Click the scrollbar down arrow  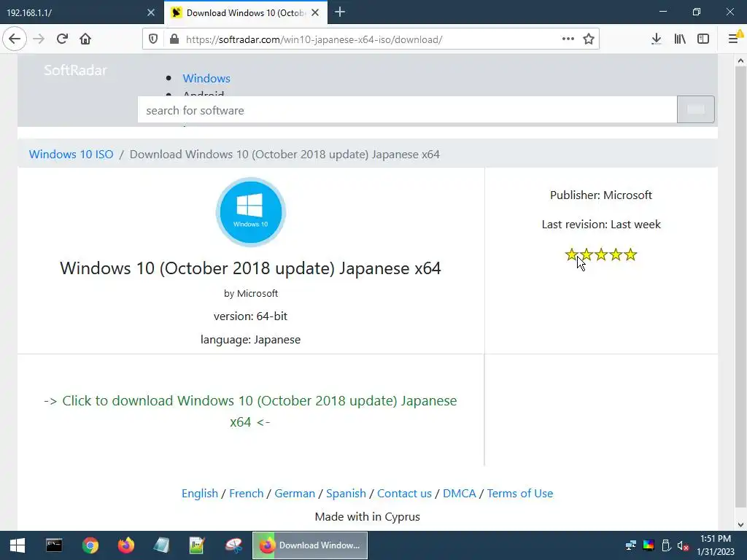tap(740, 525)
